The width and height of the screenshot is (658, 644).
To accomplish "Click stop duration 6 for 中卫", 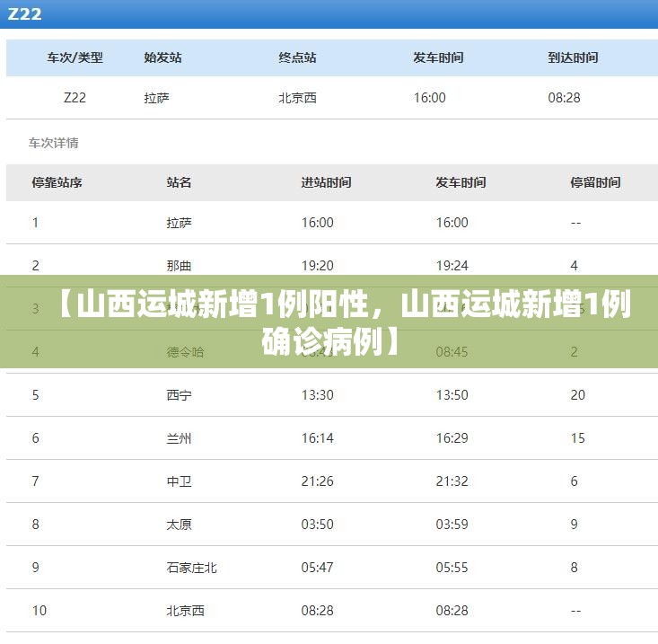I will [575, 481].
